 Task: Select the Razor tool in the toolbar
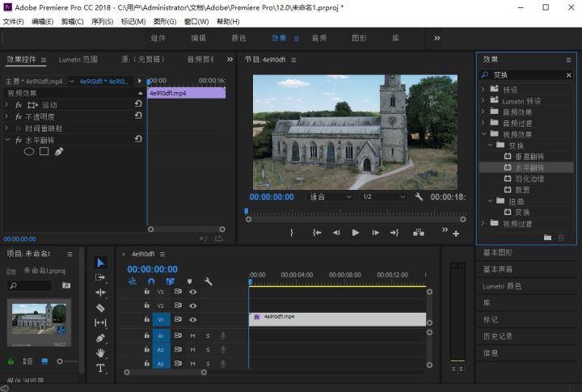tap(100, 308)
